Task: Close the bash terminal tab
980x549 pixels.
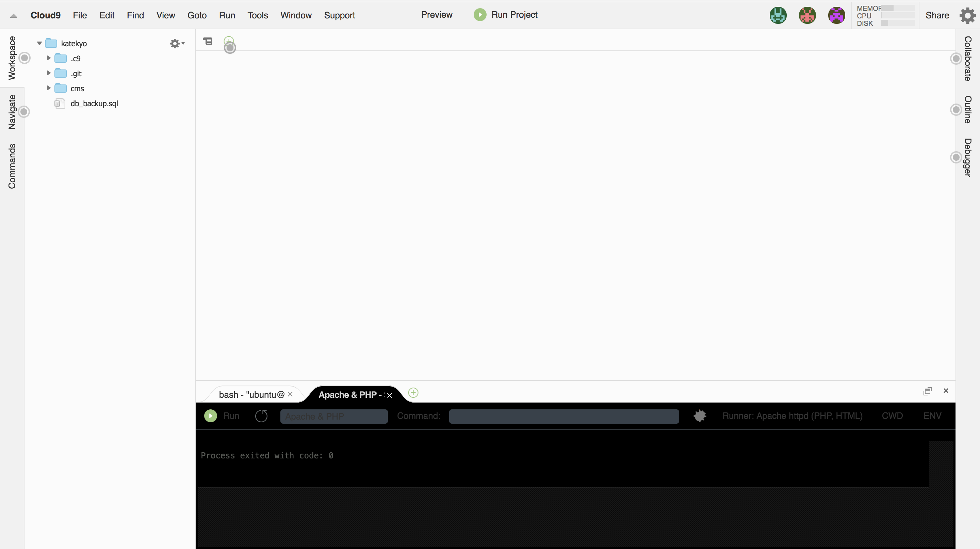Action: (290, 394)
